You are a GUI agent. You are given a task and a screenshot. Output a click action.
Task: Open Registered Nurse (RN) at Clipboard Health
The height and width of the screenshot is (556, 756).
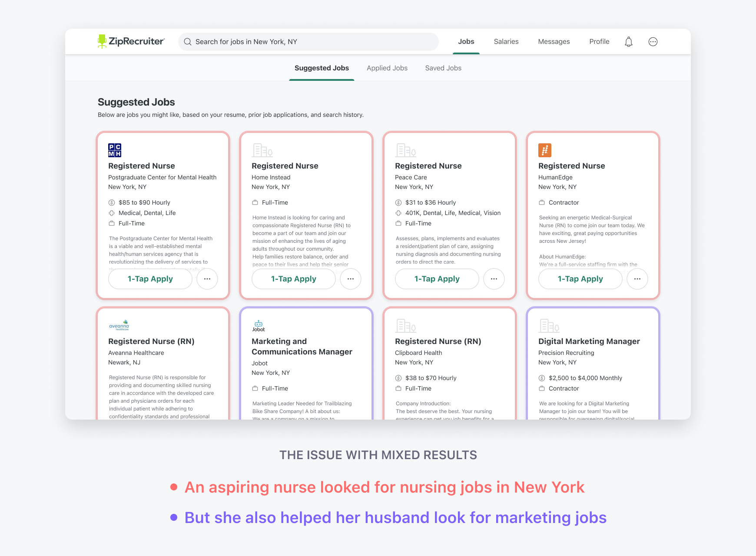click(x=438, y=341)
